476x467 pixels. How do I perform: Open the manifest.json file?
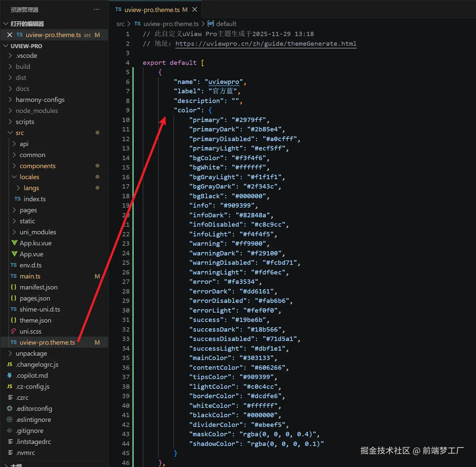(x=54, y=287)
